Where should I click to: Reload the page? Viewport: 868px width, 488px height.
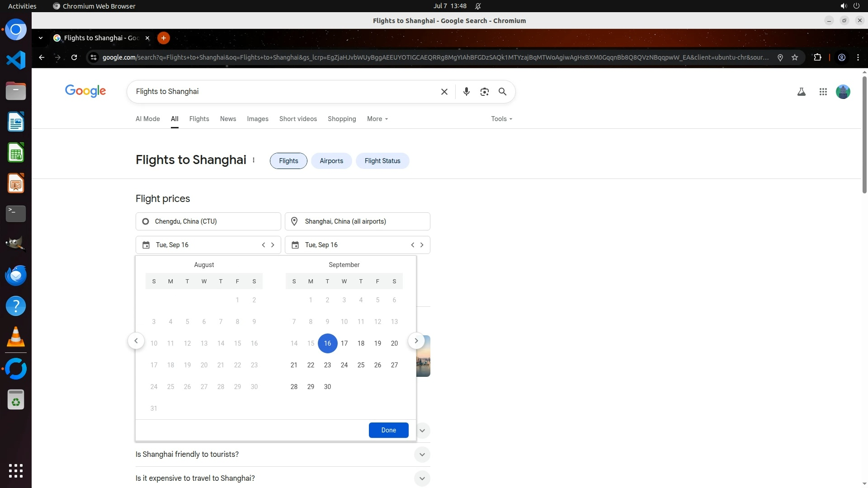(x=74, y=57)
